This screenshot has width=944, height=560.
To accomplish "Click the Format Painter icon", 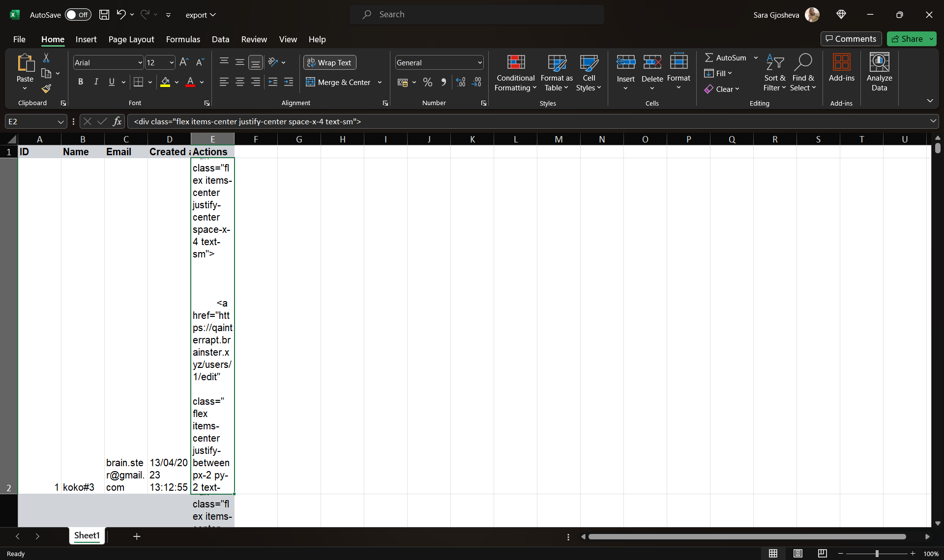I will [x=46, y=89].
